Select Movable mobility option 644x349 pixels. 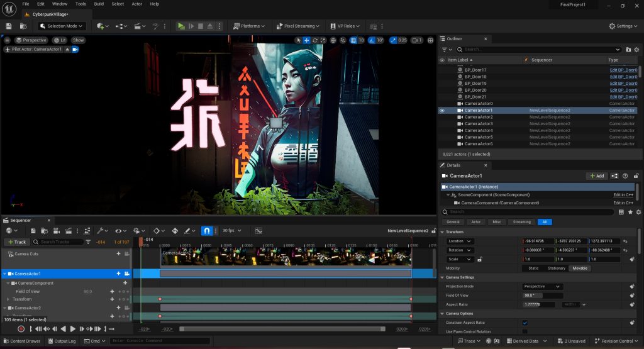click(579, 269)
